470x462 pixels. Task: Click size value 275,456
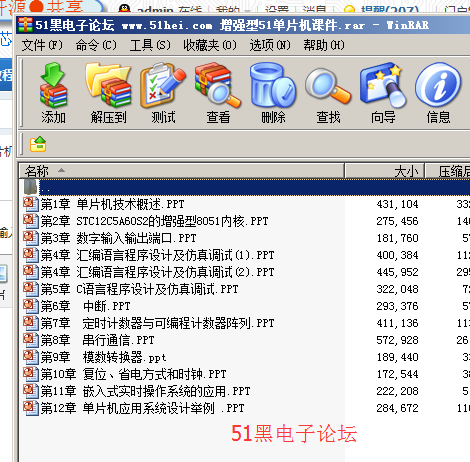coord(397,221)
